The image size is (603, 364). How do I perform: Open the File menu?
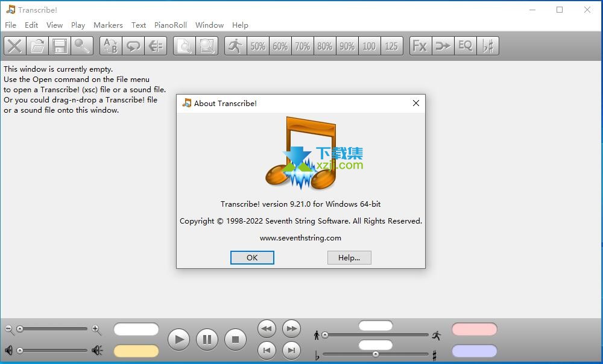(10, 25)
